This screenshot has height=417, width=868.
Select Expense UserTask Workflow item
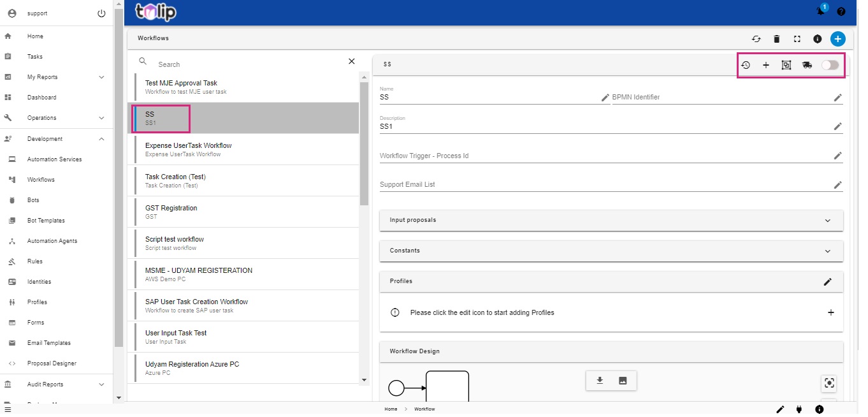pyautogui.click(x=243, y=149)
